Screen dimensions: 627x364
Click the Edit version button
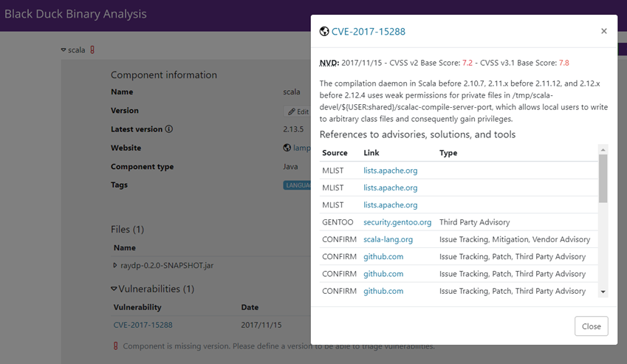[298, 111]
